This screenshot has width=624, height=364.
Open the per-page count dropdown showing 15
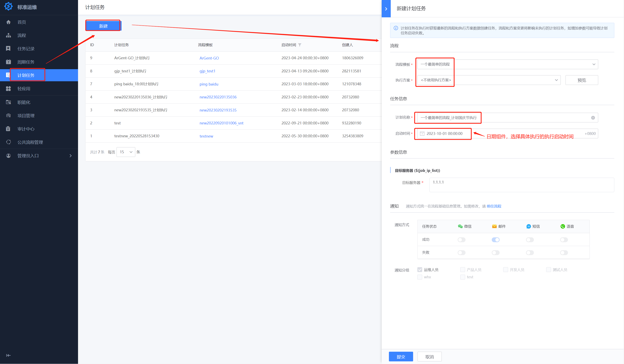(x=126, y=152)
